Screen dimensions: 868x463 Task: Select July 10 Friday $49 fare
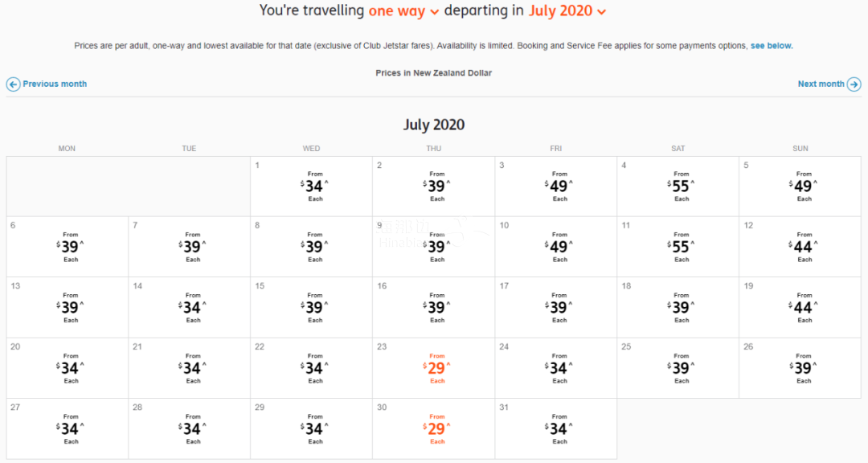click(x=556, y=247)
